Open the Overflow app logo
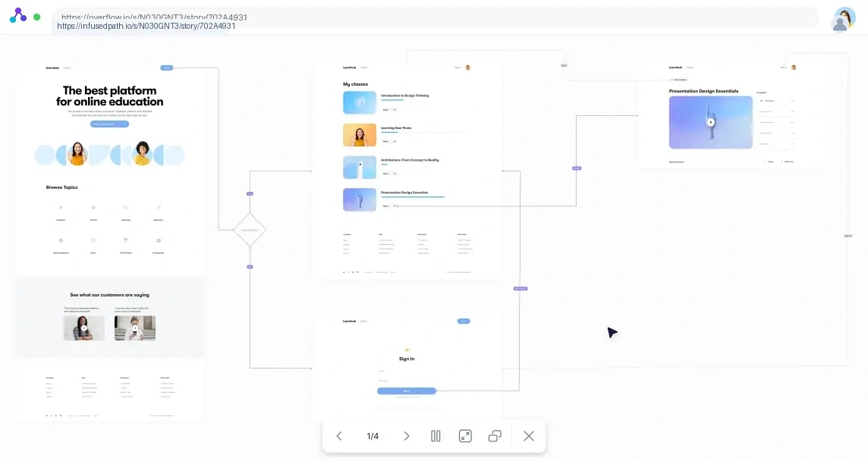The height and width of the screenshot is (461, 868). click(18, 15)
